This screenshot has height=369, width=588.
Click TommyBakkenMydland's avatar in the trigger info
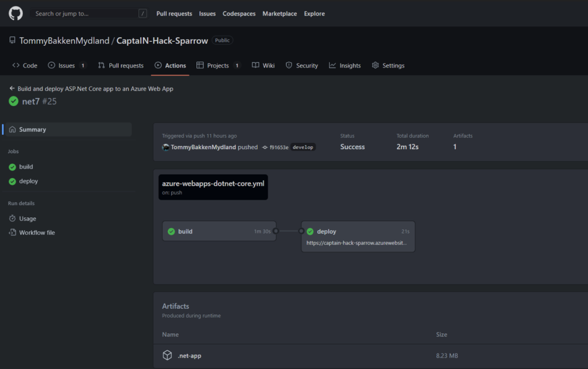click(x=165, y=147)
